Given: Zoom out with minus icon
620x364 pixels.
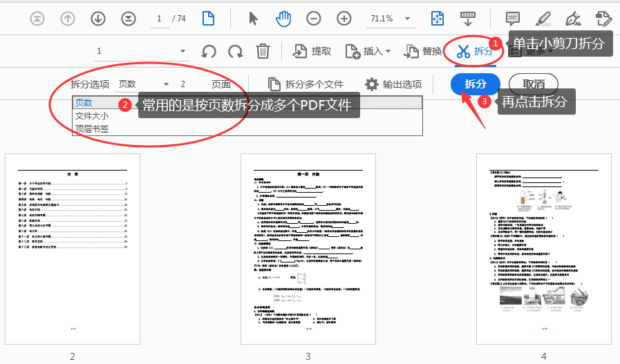Looking at the screenshot, I should pos(314,19).
